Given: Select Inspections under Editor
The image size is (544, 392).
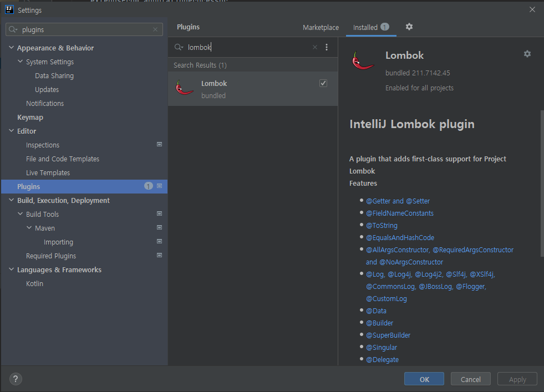Looking at the screenshot, I should pyautogui.click(x=43, y=145).
